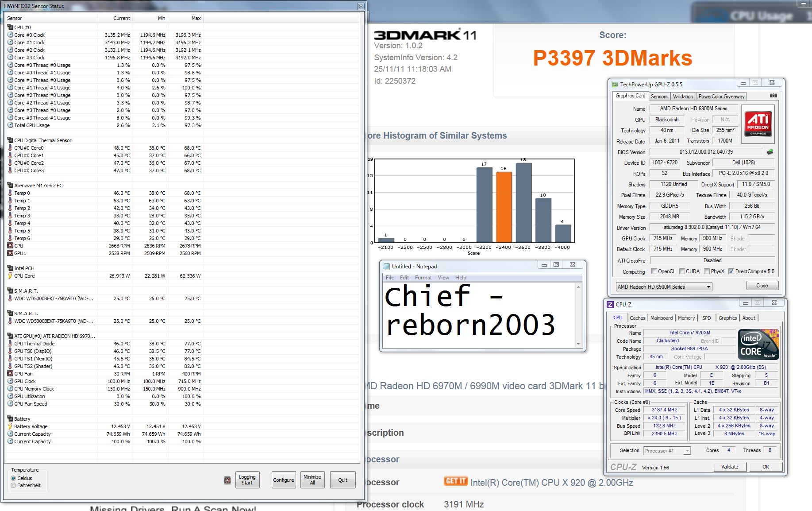Switch to the Caches tab in CPU-Z
Screen dimensions: 812x511
pos(637,318)
